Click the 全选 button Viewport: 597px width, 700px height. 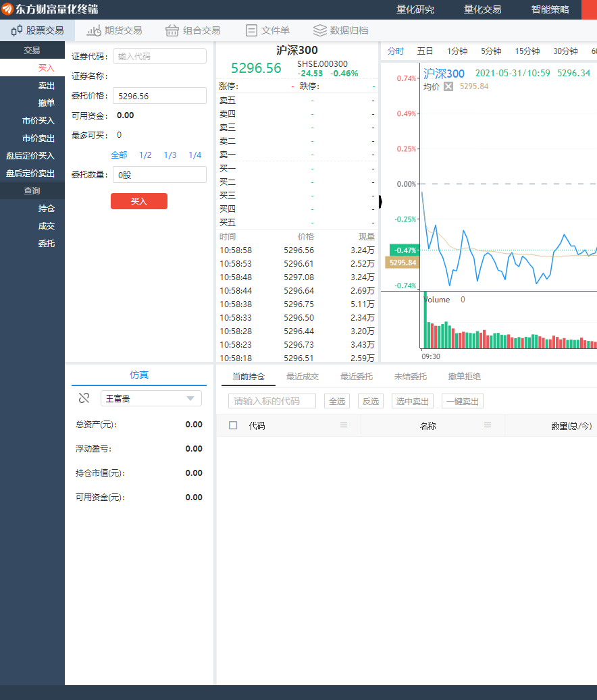337,401
